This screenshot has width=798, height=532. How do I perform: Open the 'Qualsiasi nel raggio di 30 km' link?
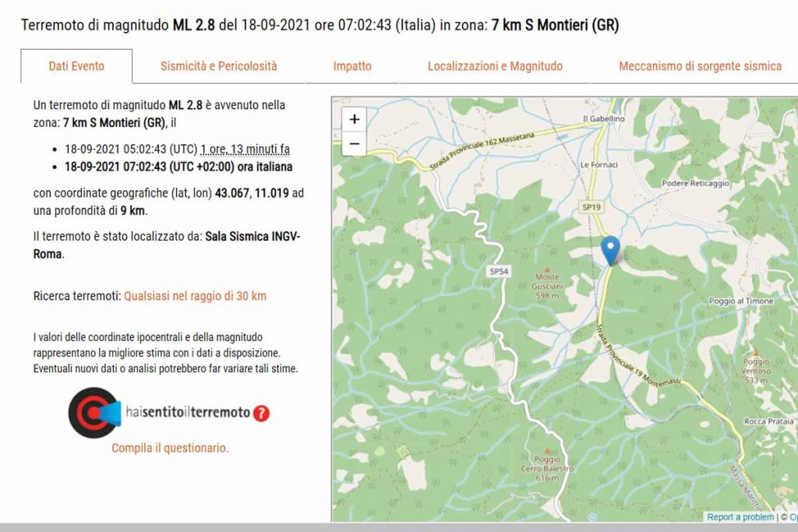coord(195,296)
